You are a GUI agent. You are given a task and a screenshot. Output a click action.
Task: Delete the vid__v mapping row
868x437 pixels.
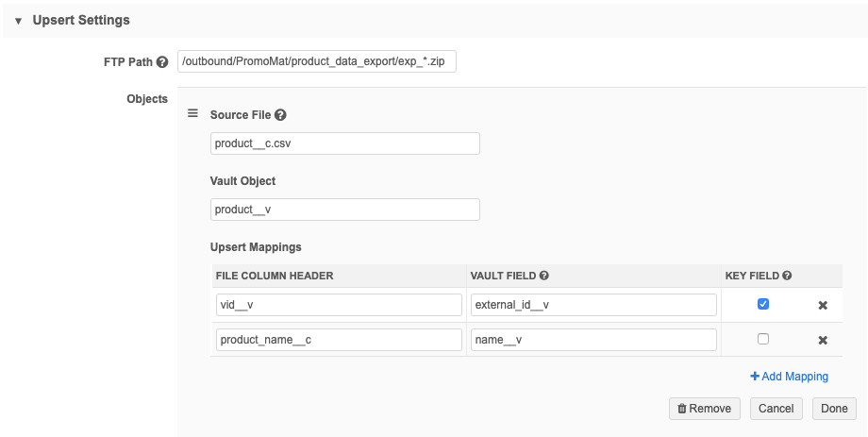822,305
